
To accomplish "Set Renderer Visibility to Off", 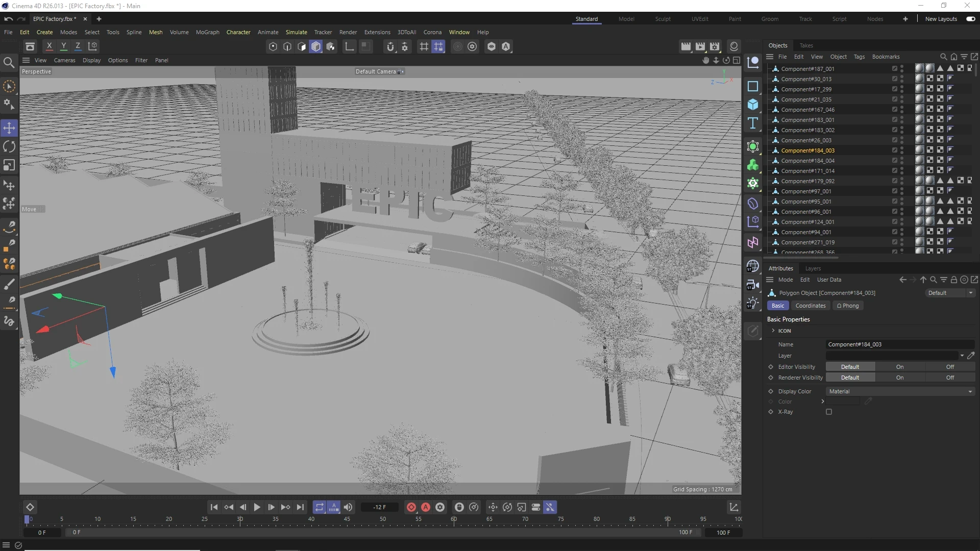I will [949, 378].
